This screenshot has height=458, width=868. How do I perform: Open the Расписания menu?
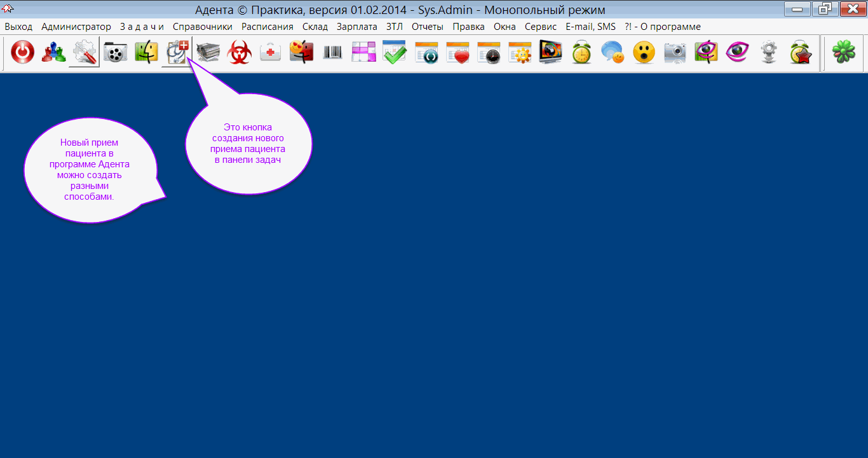267,27
